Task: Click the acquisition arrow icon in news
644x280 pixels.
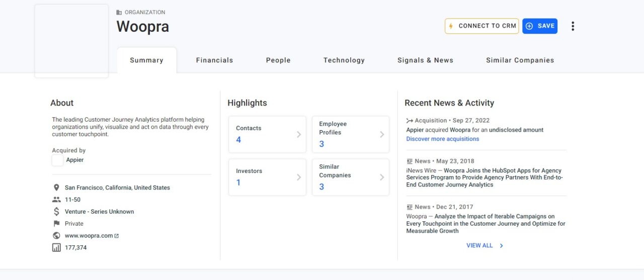Action: pyautogui.click(x=410, y=121)
